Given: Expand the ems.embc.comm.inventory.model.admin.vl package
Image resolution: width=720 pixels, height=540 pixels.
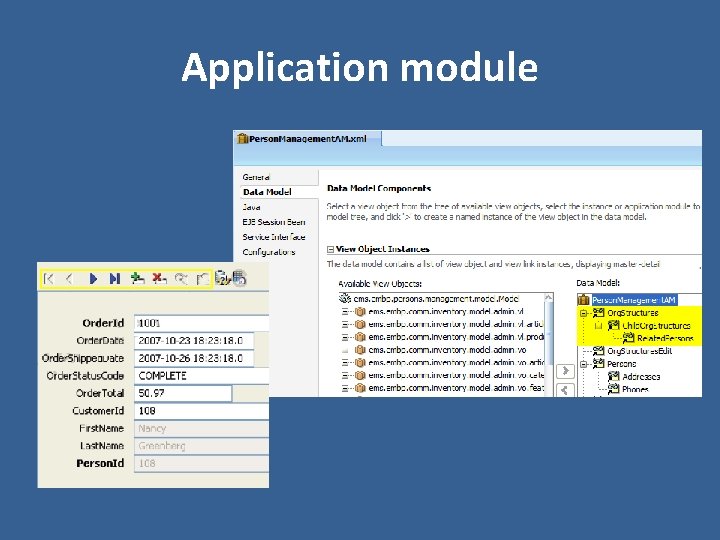Looking at the screenshot, I should tap(345, 312).
